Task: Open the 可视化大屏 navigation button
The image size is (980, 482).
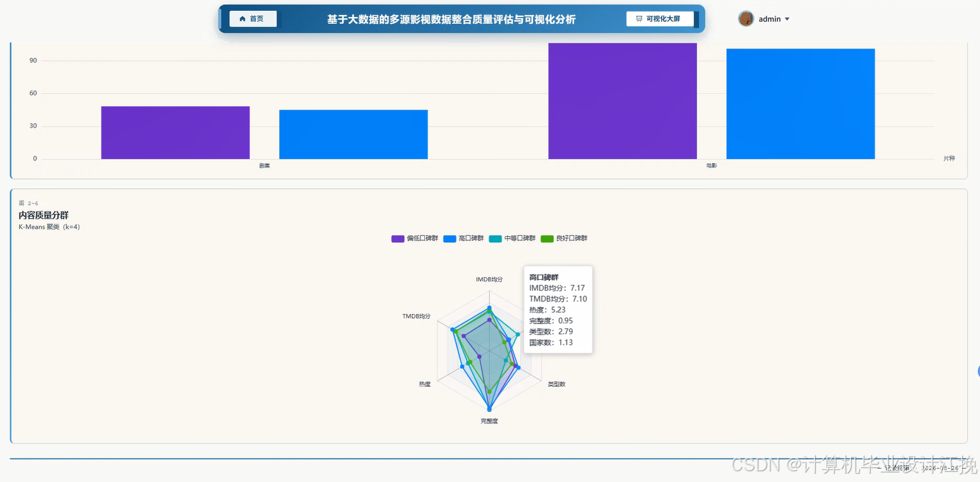Action: click(x=660, y=19)
